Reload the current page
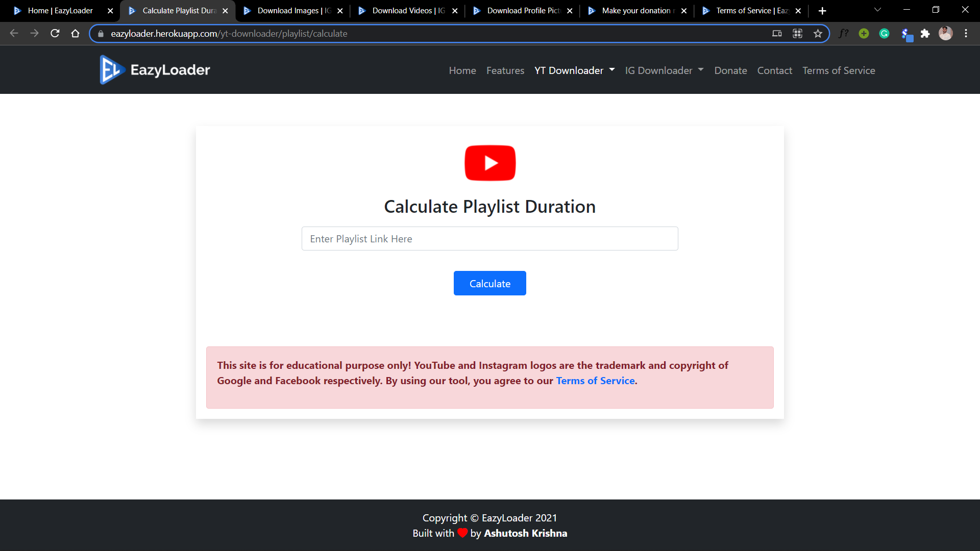The image size is (980, 551). 55,33
